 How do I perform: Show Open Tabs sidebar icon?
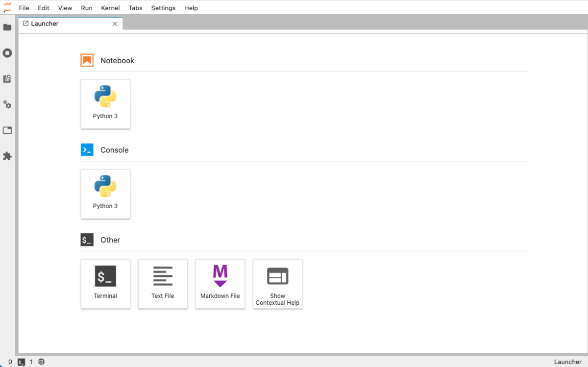[7, 130]
